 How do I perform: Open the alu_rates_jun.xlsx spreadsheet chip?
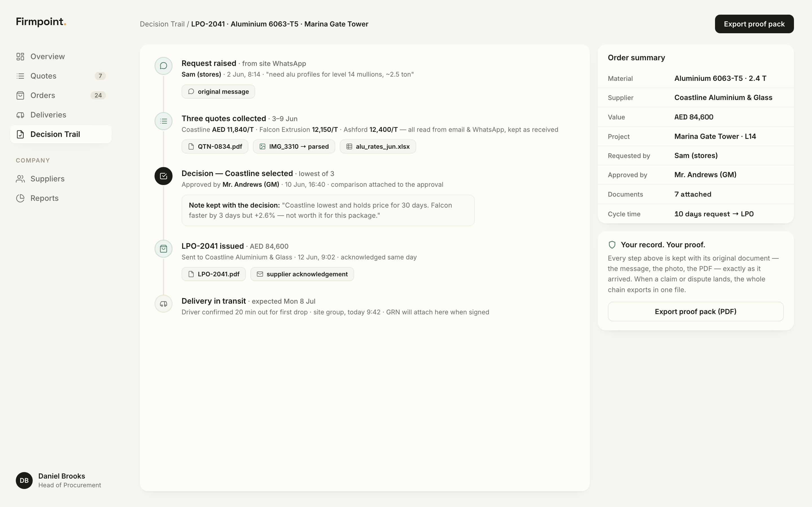point(378,146)
